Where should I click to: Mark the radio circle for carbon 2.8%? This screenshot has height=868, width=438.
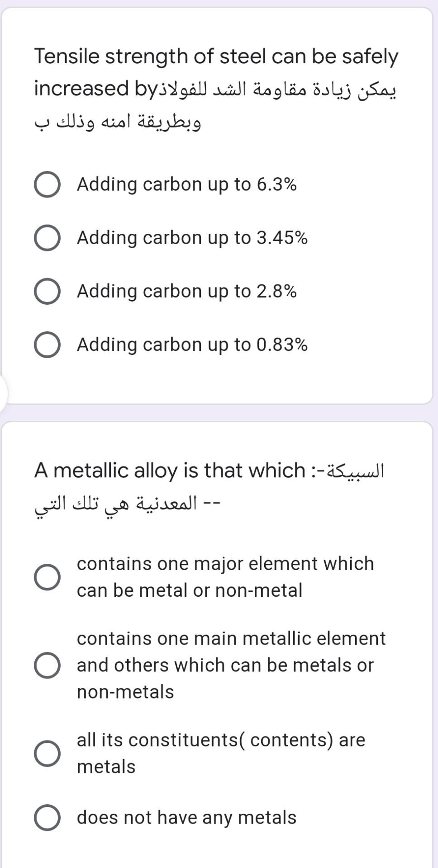47,291
